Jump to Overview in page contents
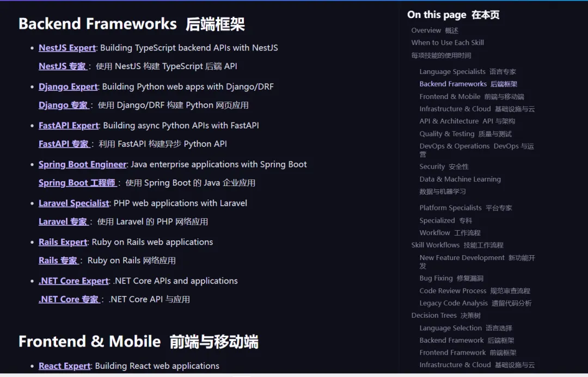The image size is (588, 377). (x=434, y=30)
